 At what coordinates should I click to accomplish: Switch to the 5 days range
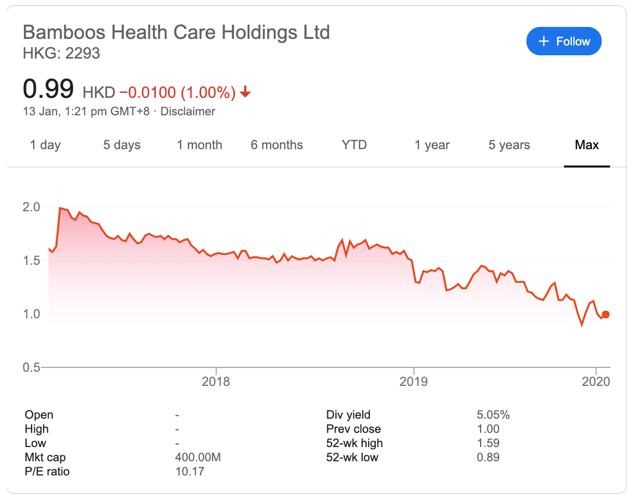[x=122, y=145]
